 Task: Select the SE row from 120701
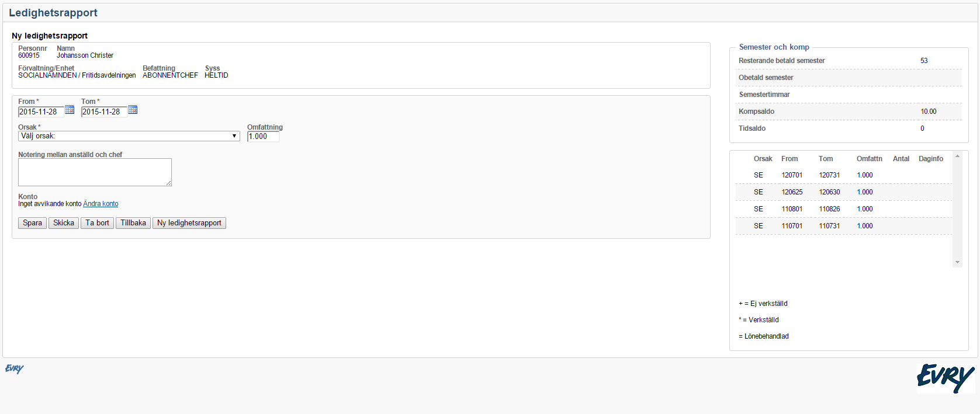(843, 175)
